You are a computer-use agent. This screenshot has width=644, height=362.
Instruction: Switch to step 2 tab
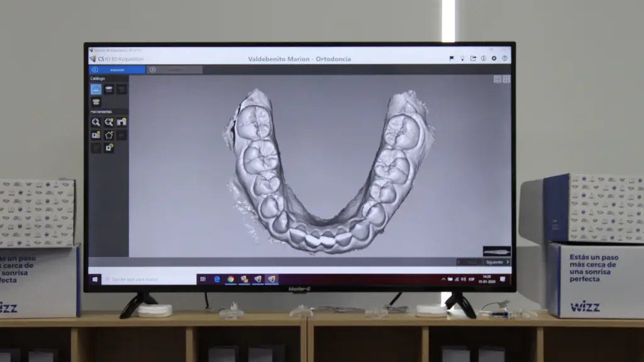point(174,70)
